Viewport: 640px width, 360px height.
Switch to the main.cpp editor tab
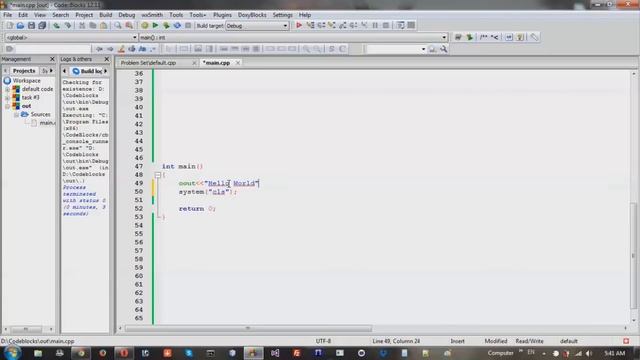tap(217, 63)
